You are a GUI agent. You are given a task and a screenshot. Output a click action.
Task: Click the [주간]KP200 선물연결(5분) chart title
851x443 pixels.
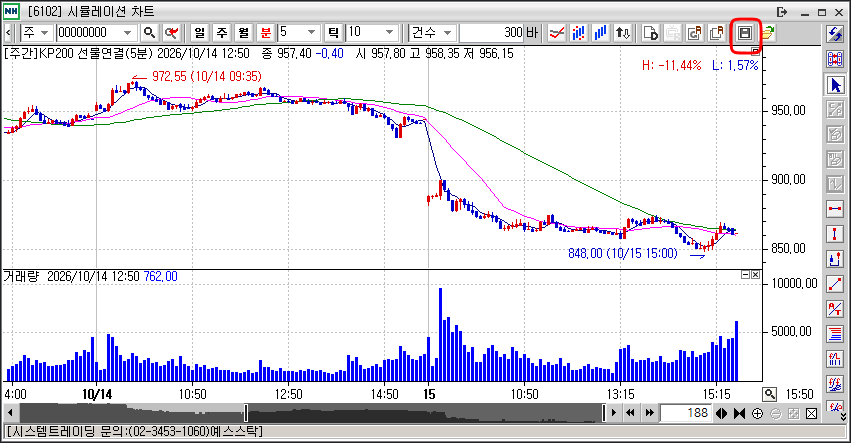79,53
